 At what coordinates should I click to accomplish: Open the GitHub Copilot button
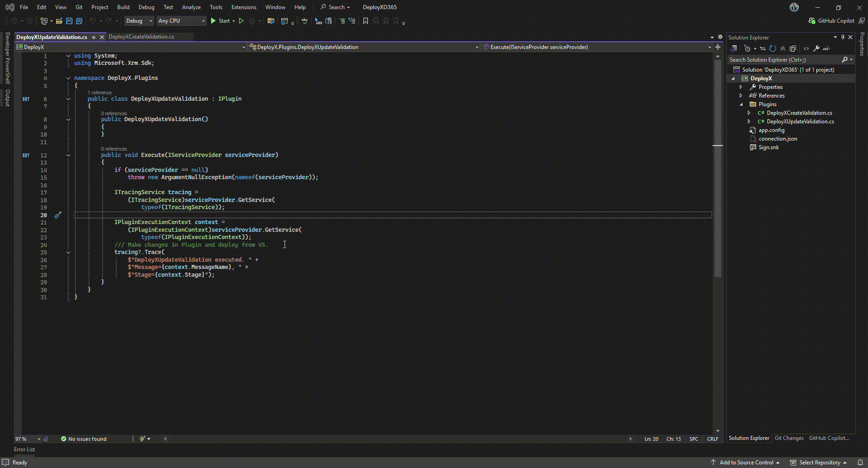(x=832, y=21)
